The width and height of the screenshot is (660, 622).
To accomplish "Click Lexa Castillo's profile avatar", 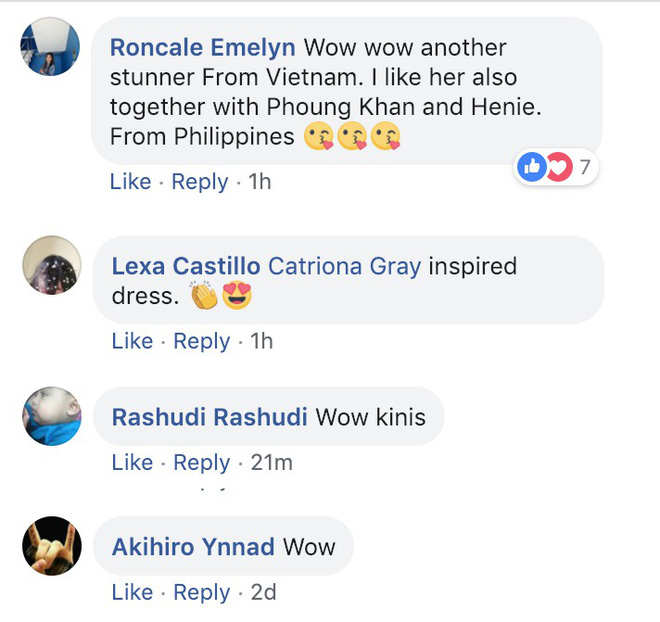I will [x=52, y=265].
